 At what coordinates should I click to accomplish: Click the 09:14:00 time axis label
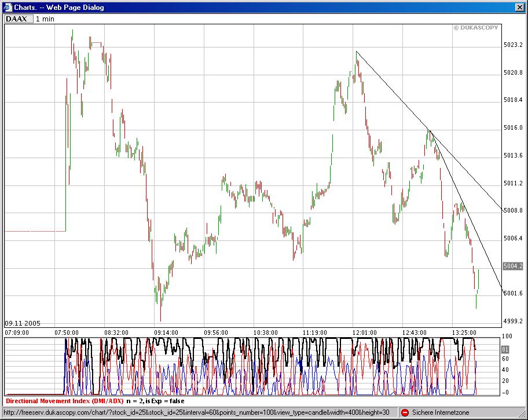click(x=166, y=333)
